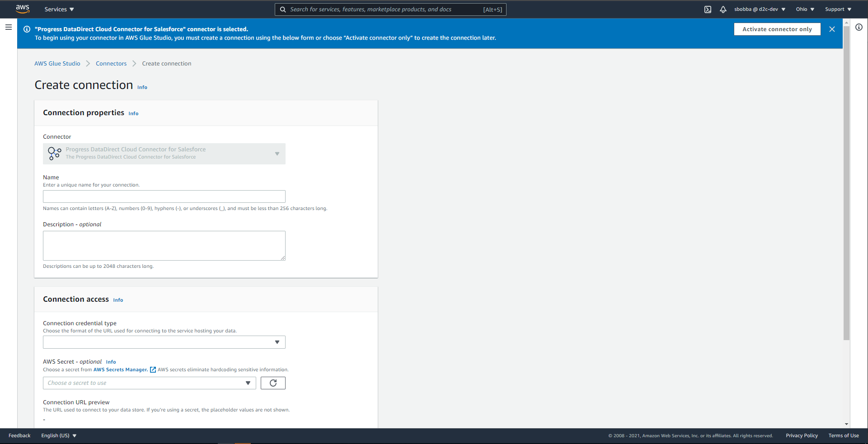Toggle the hamburger side navigation menu
The height and width of the screenshot is (444, 868).
point(9,28)
